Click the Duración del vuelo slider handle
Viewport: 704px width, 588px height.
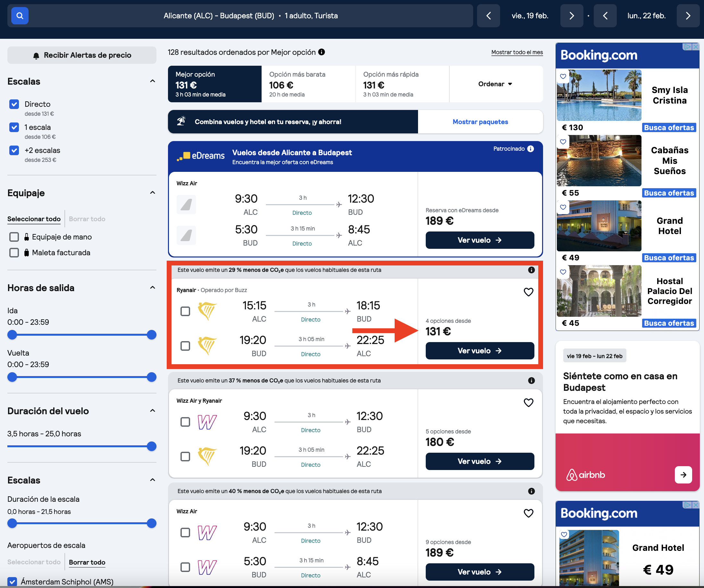coord(152,447)
